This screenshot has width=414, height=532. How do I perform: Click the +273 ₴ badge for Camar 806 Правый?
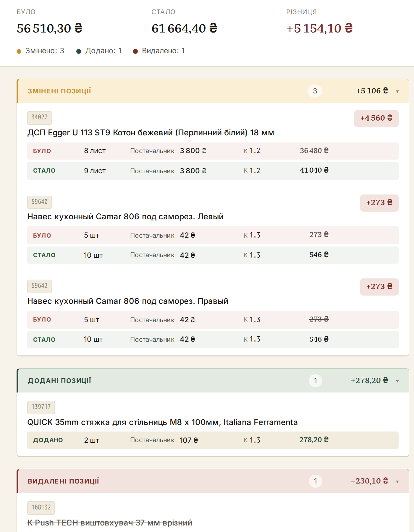(379, 287)
